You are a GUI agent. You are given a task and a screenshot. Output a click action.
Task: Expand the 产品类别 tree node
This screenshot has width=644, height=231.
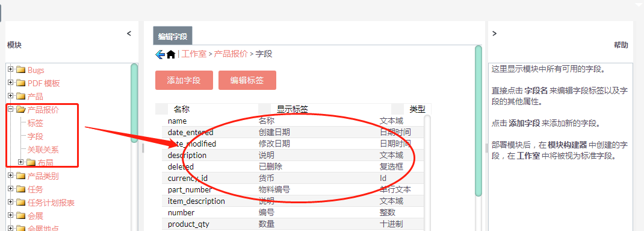[x=11, y=176]
